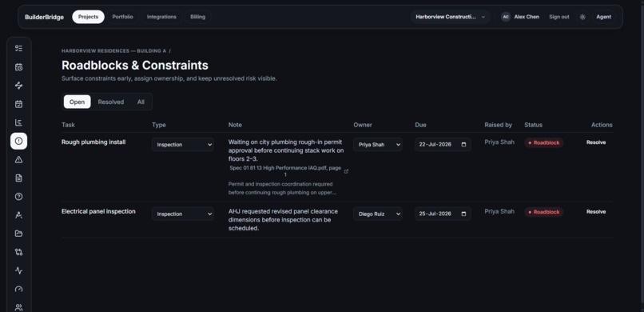Resolve the Rough plumbing install roadblock
Viewport: 644px width, 312px height.
[x=596, y=142]
